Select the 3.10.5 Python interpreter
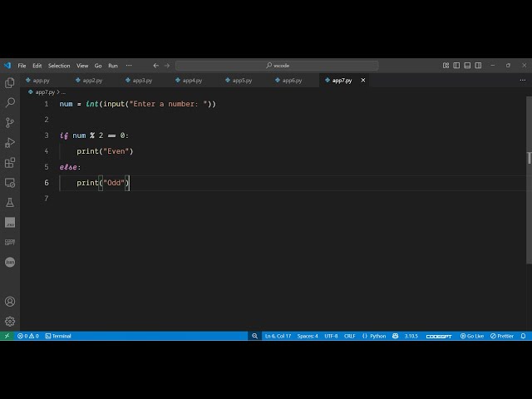This screenshot has height=399, width=532. click(411, 336)
